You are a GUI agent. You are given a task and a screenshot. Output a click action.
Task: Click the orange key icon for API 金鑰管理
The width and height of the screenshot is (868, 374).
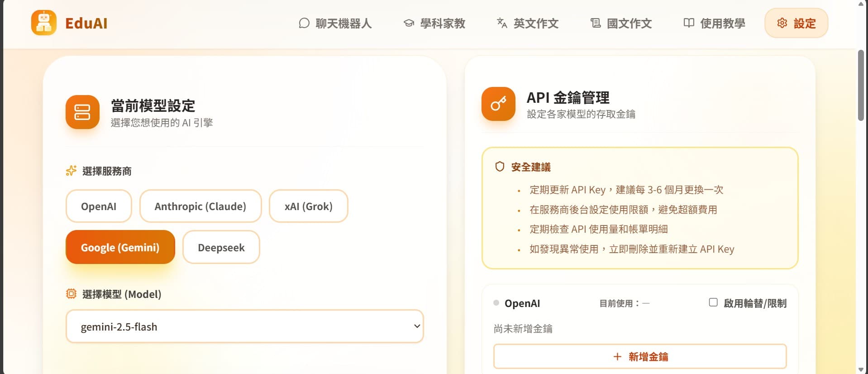pyautogui.click(x=498, y=104)
